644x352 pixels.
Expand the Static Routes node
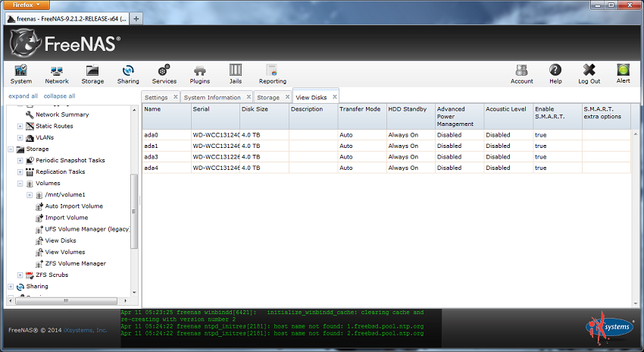[x=20, y=126]
